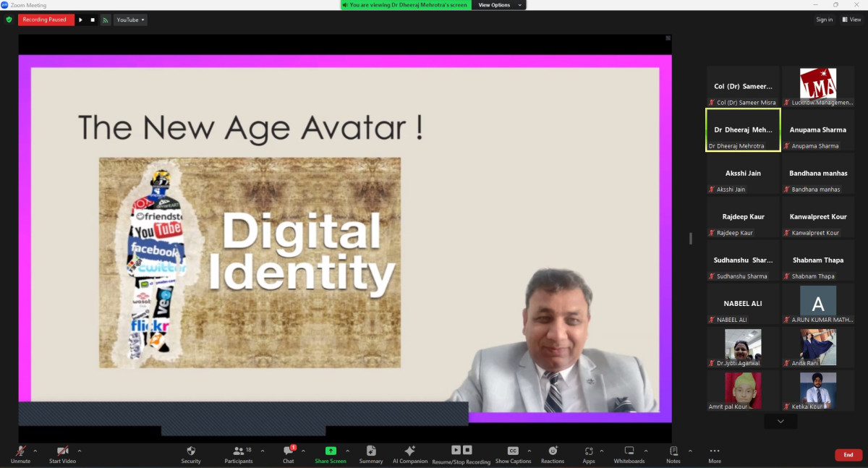Image resolution: width=868 pixels, height=468 pixels.
Task: Click the Digital Identity slide image
Action: [x=250, y=263]
